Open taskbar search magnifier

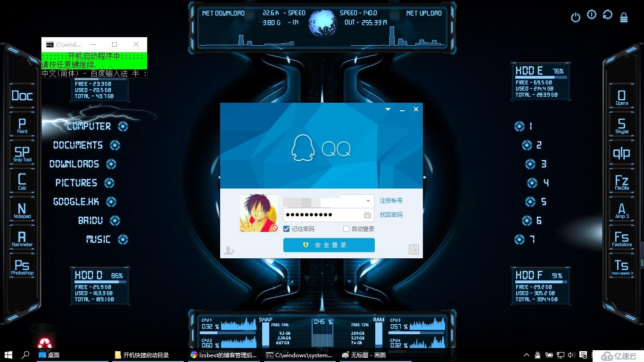point(26,355)
